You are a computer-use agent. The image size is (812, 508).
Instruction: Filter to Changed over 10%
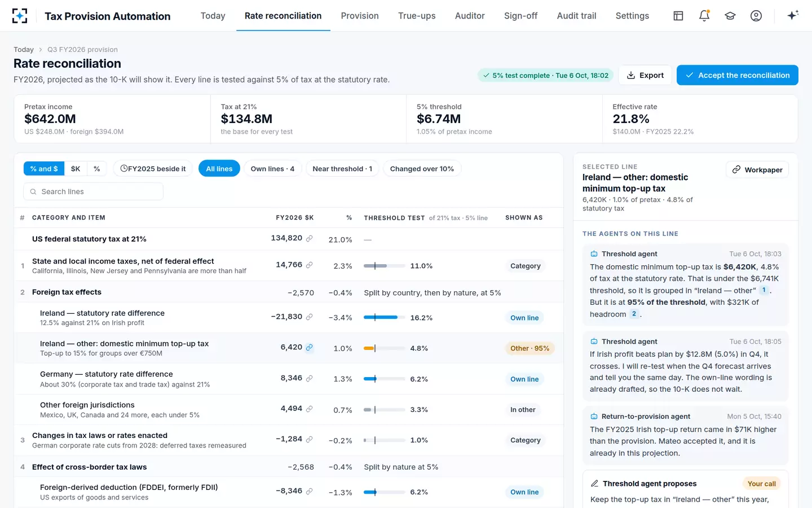pyautogui.click(x=422, y=169)
